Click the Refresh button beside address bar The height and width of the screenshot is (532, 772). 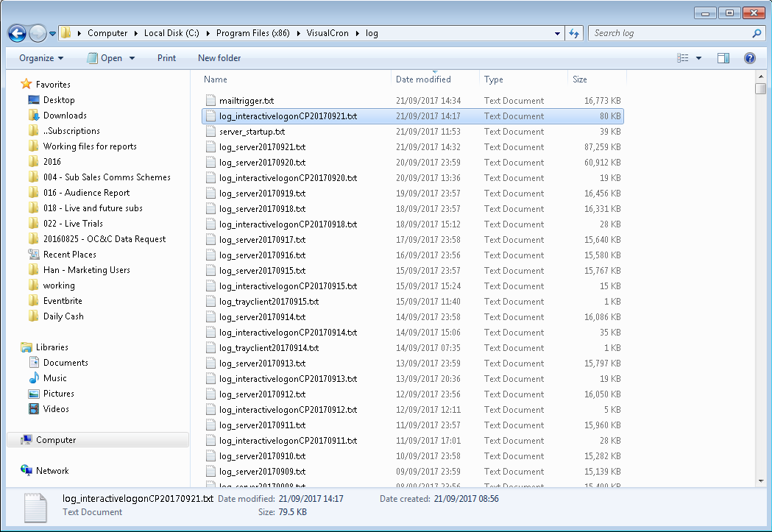[575, 33]
